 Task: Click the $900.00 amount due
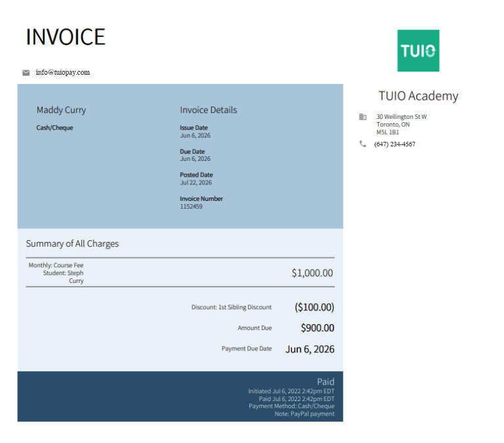click(317, 328)
